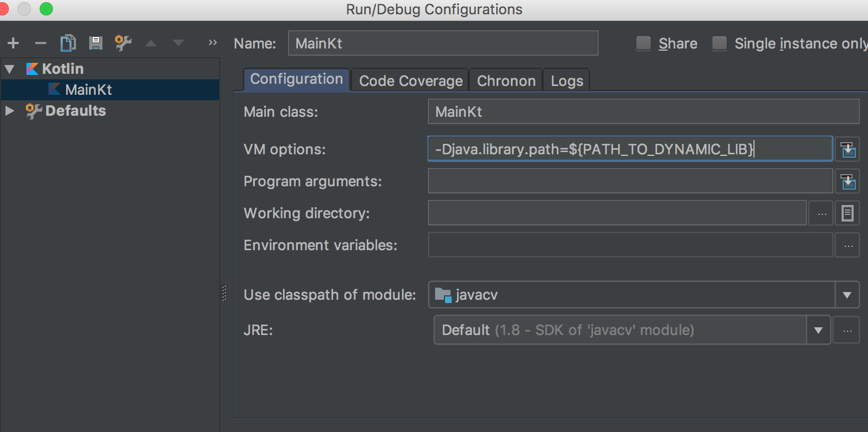868x432 pixels.
Task: Click the 'Main class:' label
Action: [x=280, y=112]
